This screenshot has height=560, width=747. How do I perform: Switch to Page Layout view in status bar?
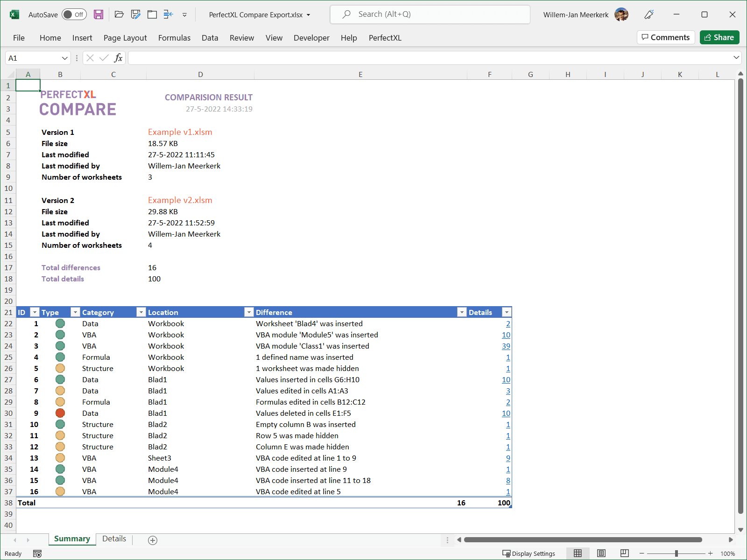click(x=601, y=553)
